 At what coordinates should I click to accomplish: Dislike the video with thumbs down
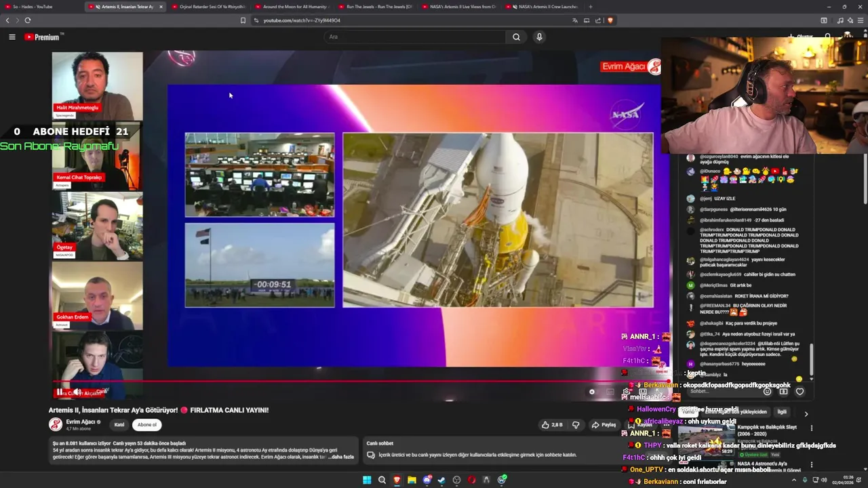576,425
